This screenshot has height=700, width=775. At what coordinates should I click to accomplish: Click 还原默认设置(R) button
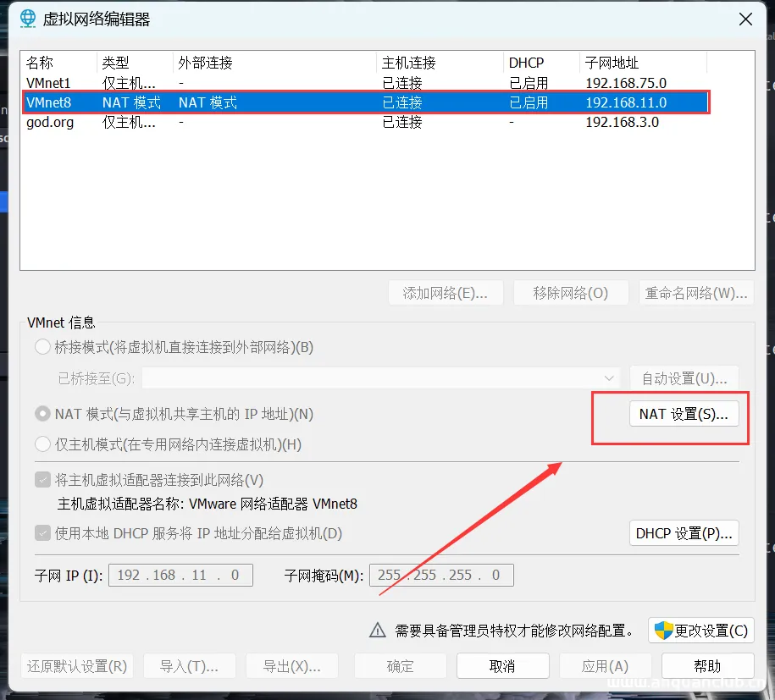(x=76, y=665)
